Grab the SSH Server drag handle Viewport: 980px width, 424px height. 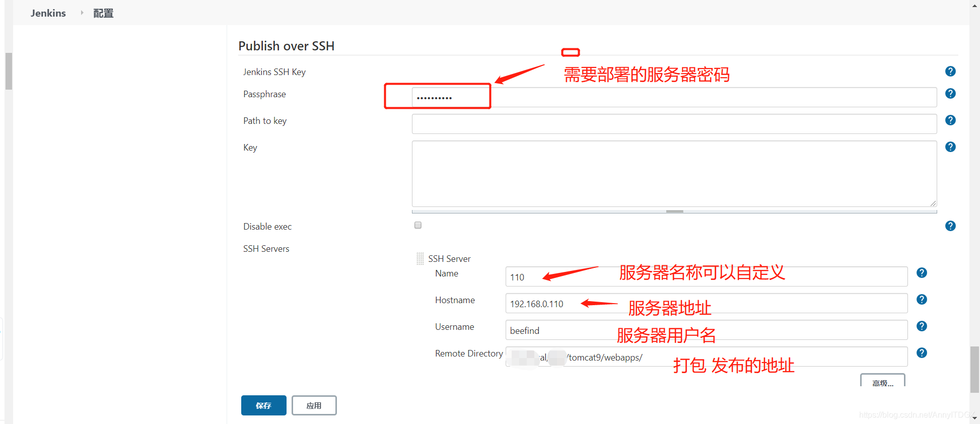(420, 259)
